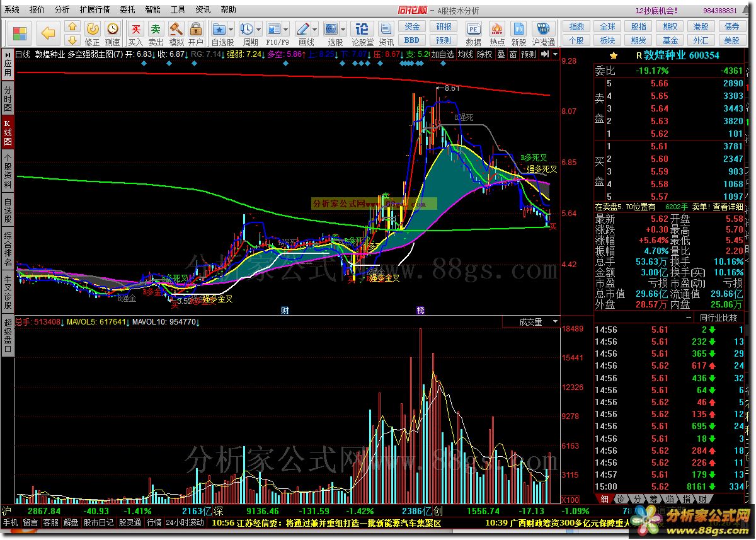Open the 扩展行情 menu
The height and width of the screenshot is (540, 756).
(x=94, y=10)
